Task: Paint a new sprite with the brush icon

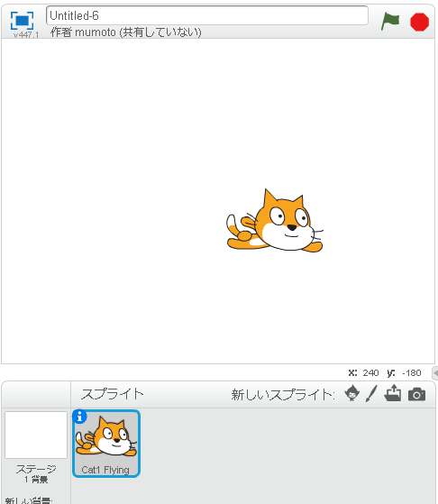Action: pos(371,394)
